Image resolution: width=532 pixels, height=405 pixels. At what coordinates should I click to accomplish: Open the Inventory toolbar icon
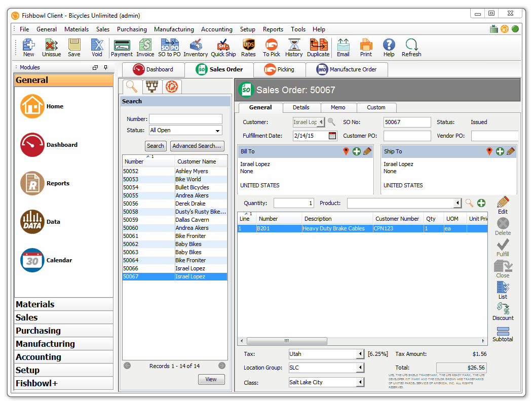(196, 48)
